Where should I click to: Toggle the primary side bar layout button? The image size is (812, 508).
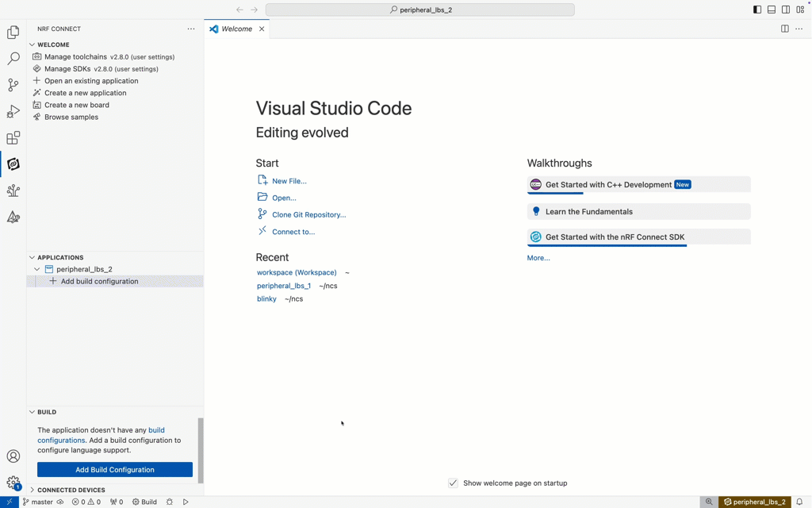click(757, 10)
